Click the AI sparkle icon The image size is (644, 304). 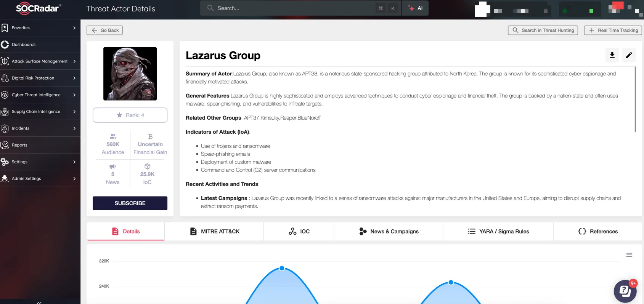click(411, 8)
